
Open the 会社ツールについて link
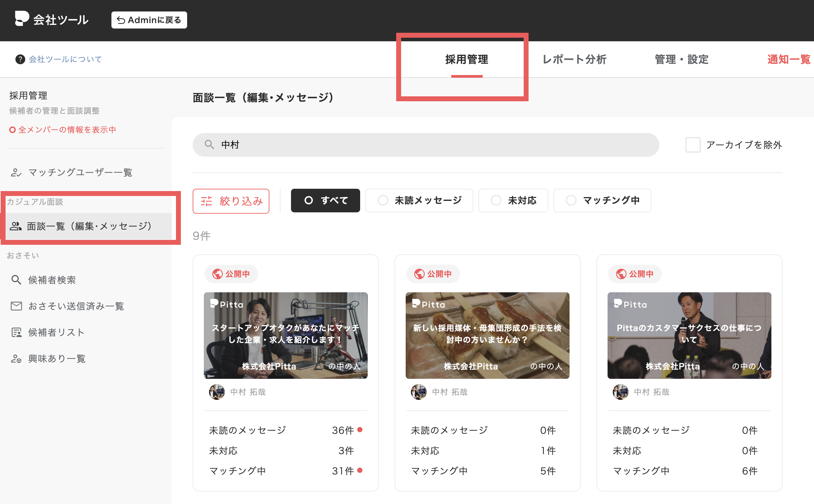point(65,59)
